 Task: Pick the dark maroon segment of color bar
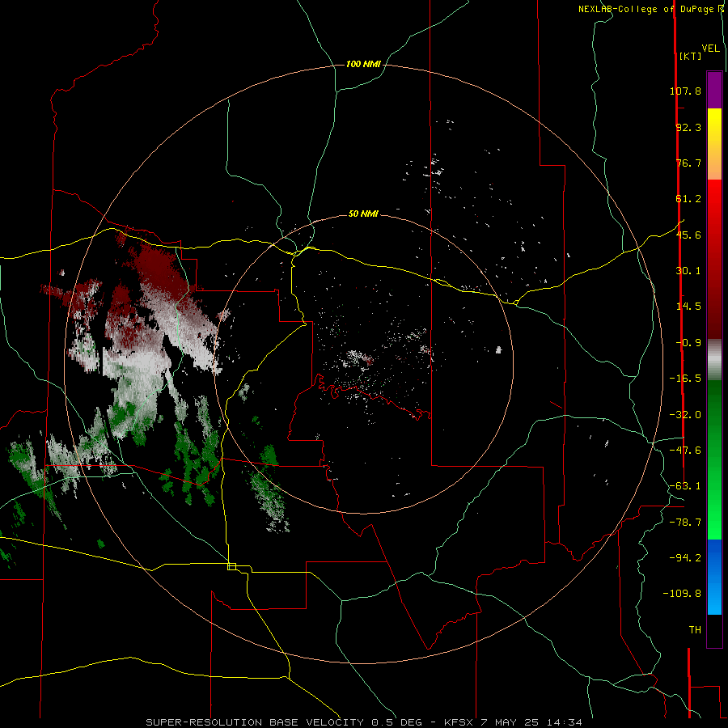[714, 320]
